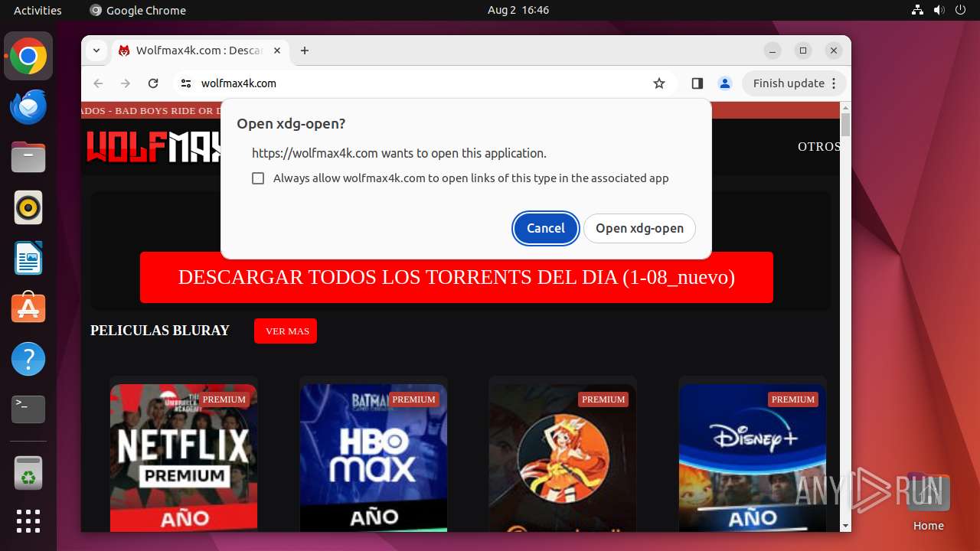Click the Wolfmax logo
980x551 pixels.
click(x=153, y=147)
